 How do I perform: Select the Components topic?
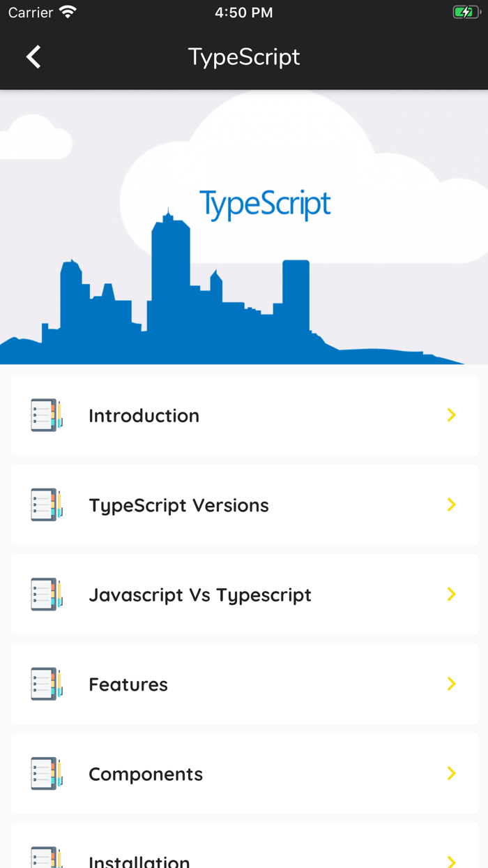coord(244,773)
